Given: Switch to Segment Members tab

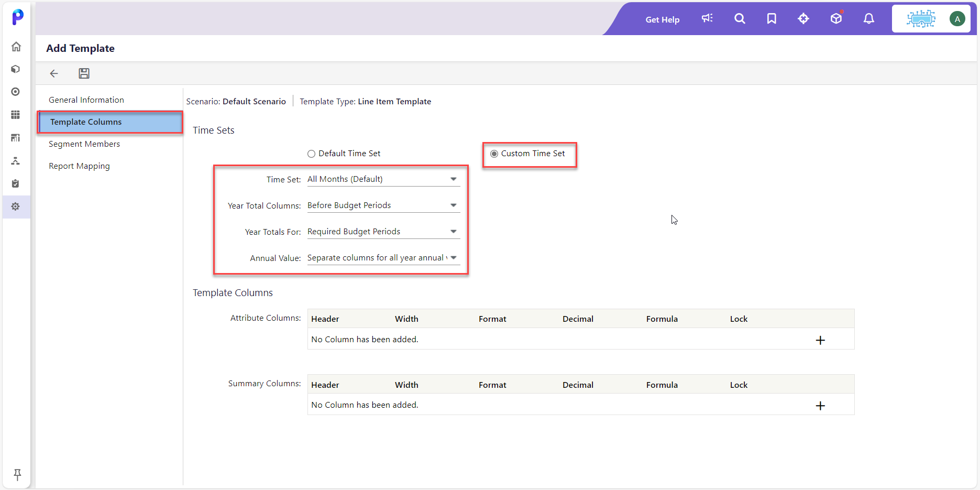Looking at the screenshot, I should point(84,144).
